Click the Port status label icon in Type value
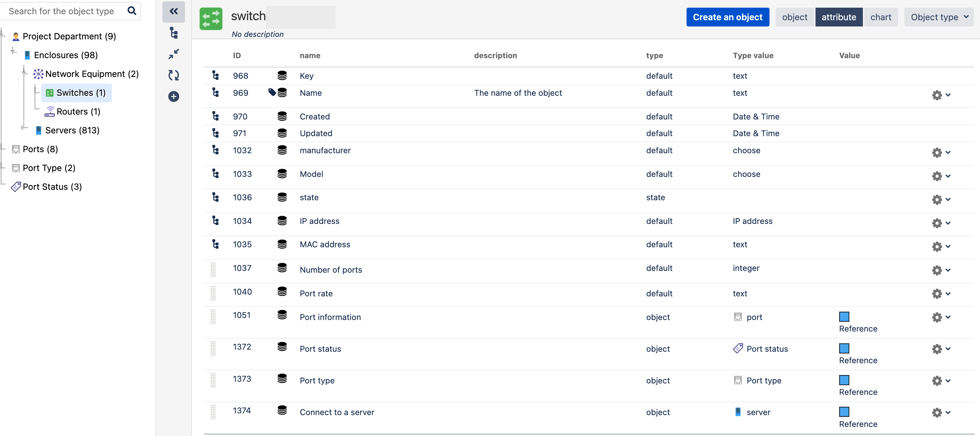 pyautogui.click(x=737, y=348)
